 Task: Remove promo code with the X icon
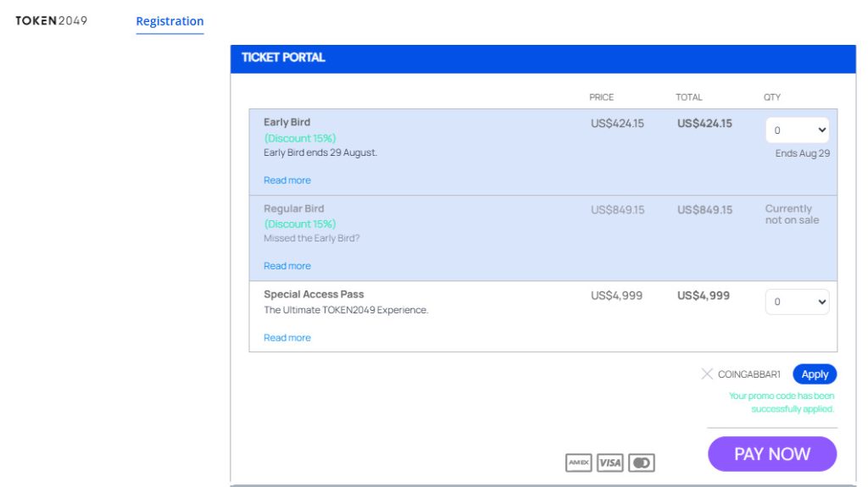[707, 374]
